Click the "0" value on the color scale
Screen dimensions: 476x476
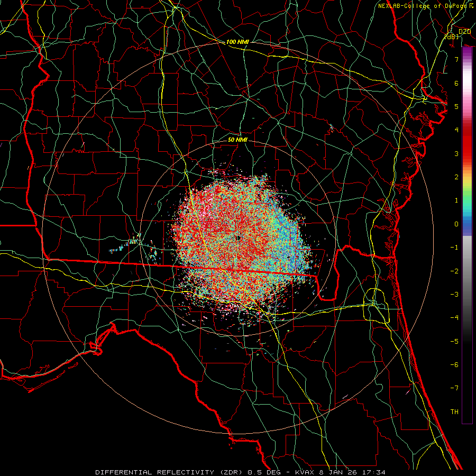point(456,224)
